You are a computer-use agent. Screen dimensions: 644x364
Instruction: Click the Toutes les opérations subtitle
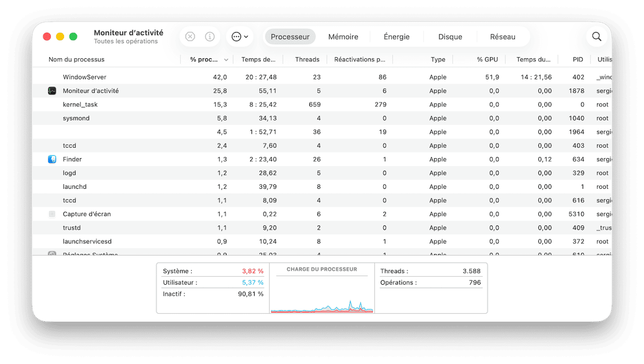click(x=126, y=41)
